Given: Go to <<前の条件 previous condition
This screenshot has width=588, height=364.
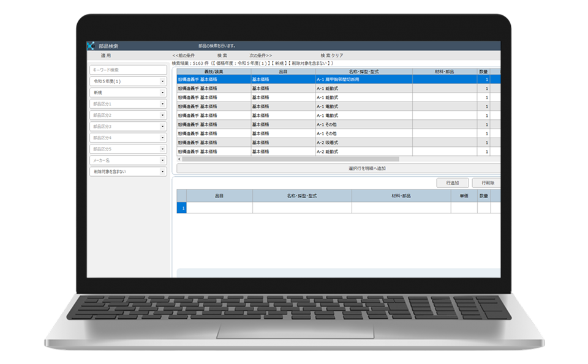Looking at the screenshot, I should click(184, 56).
